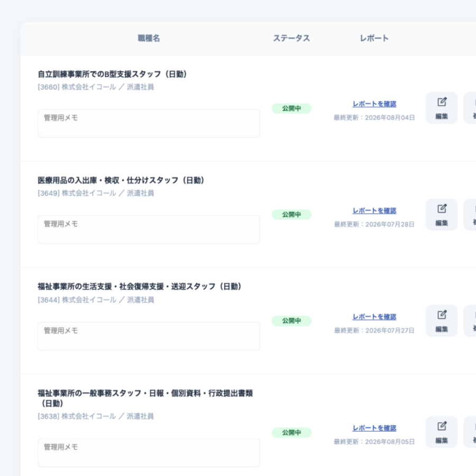The height and width of the screenshot is (476, 476).
Task: Click last-updated date 2026年08月04日
Action: (x=390, y=118)
